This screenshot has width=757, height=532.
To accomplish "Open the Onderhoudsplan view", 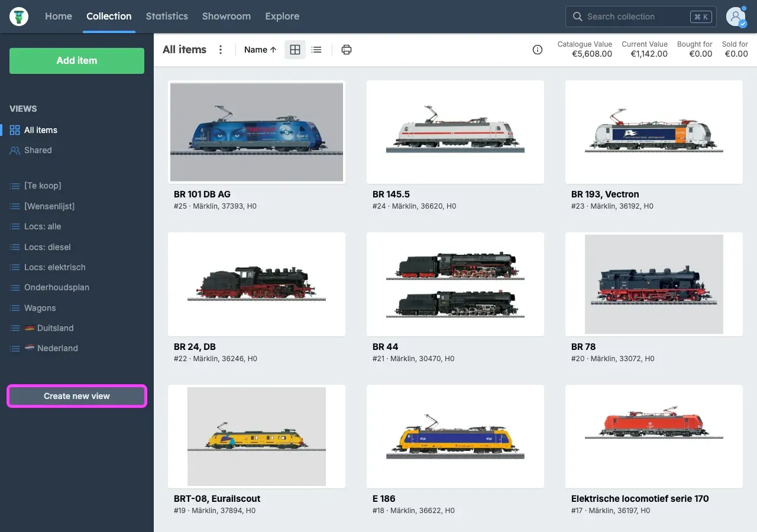I will [x=56, y=287].
